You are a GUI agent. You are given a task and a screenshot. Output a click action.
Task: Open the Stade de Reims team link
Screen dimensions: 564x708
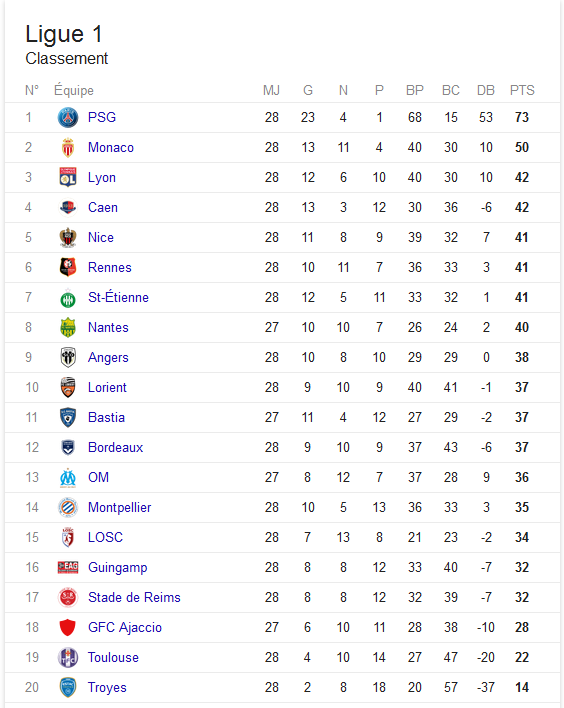pyautogui.click(x=134, y=597)
